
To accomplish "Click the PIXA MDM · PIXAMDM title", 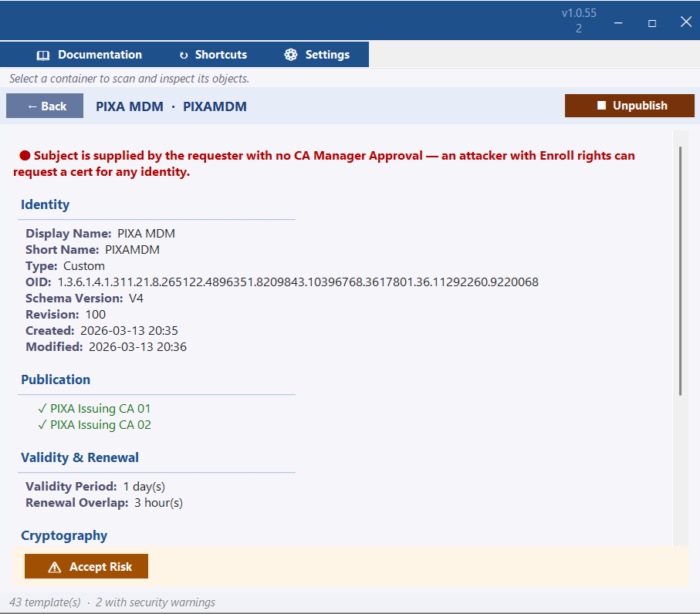I will (171, 106).
